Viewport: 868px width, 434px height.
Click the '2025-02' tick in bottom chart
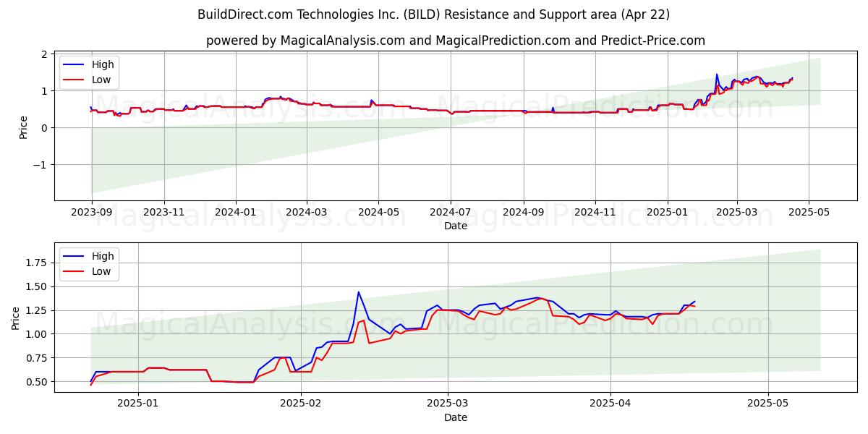coord(301,404)
